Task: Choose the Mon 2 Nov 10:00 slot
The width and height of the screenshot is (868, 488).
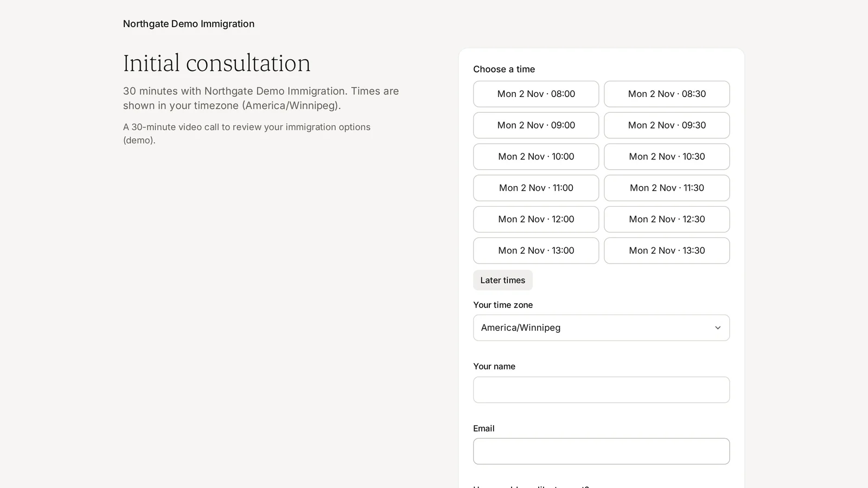Action: pyautogui.click(x=536, y=157)
